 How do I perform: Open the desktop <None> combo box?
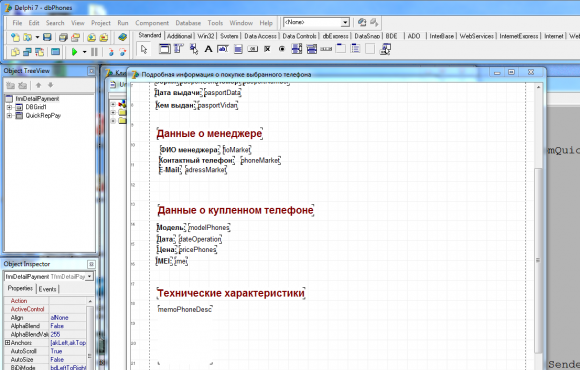(316, 22)
